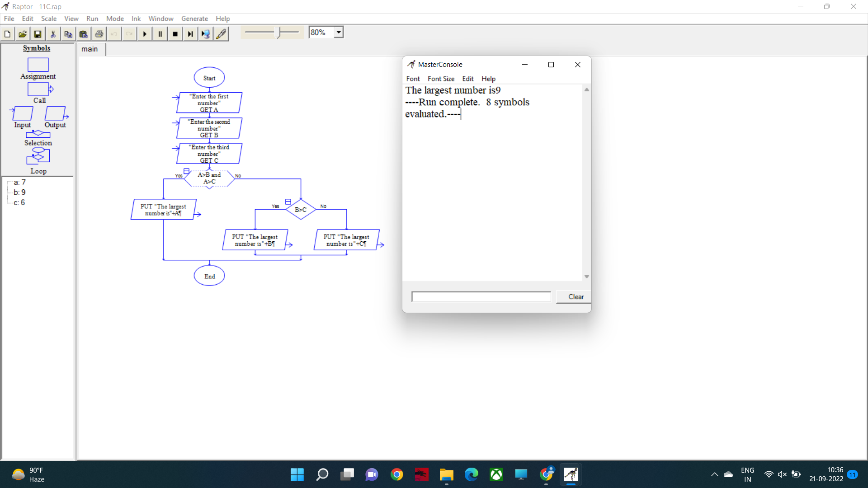The height and width of the screenshot is (488, 868).
Task: Collapse the B>C selection branch
Action: 288,202
